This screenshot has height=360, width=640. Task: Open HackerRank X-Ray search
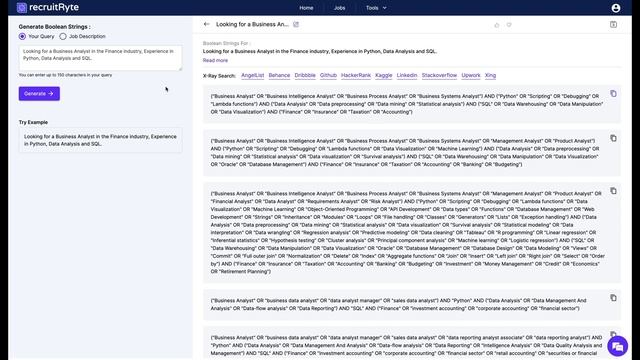tap(356, 76)
